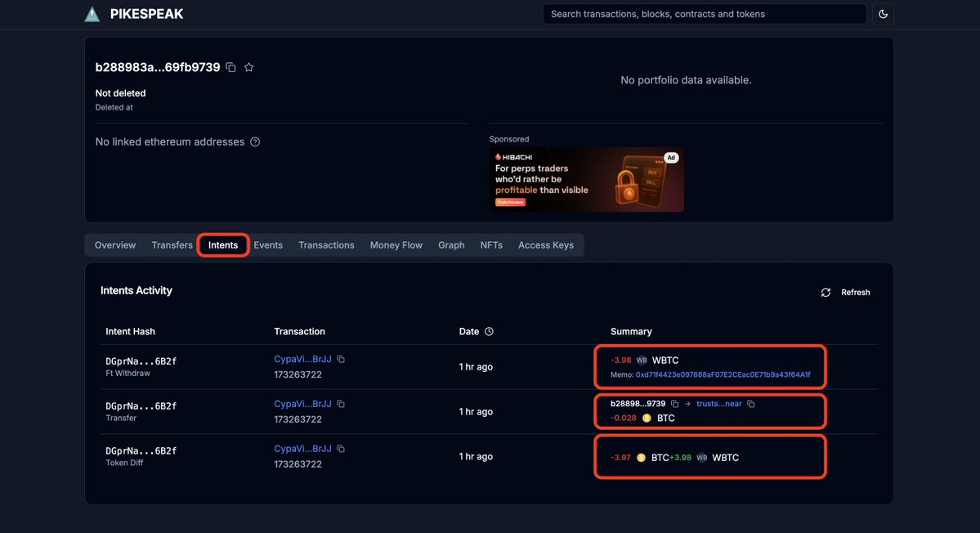Select the DGprNa...6B2f hash in Token Diff row
The width and height of the screenshot is (980, 533).
coord(141,450)
